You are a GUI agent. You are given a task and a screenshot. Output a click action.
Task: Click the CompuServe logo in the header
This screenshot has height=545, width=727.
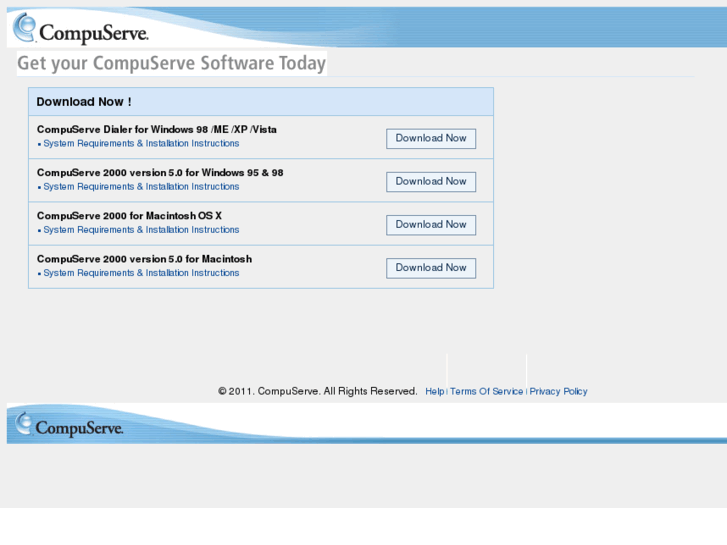[81, 28]
